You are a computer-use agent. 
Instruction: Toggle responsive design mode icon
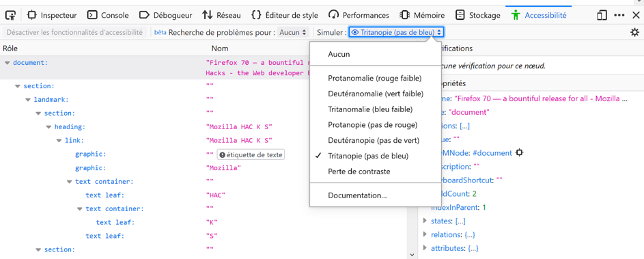(x=602, y=15)
